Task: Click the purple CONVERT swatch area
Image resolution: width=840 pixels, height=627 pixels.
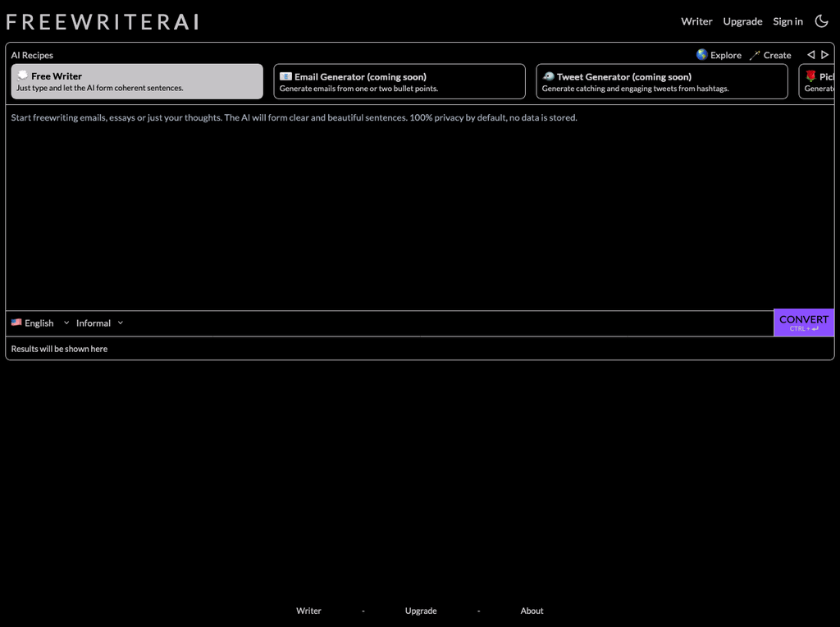Action: point(803,322)
